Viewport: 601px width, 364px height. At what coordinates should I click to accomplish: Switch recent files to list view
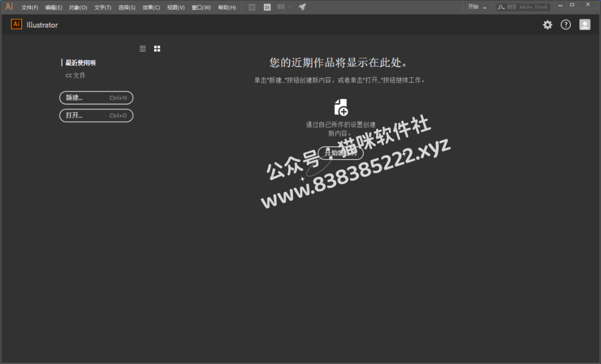142,48
